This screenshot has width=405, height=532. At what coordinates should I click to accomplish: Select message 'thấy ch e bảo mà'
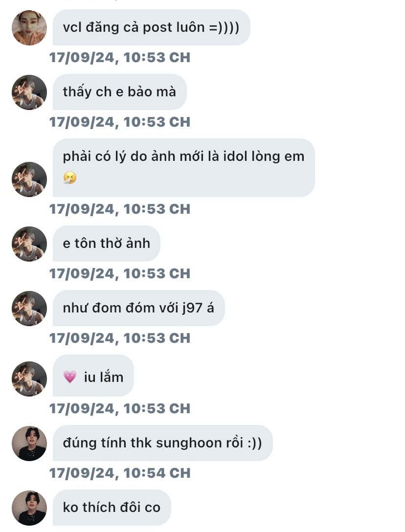[119, 92]
